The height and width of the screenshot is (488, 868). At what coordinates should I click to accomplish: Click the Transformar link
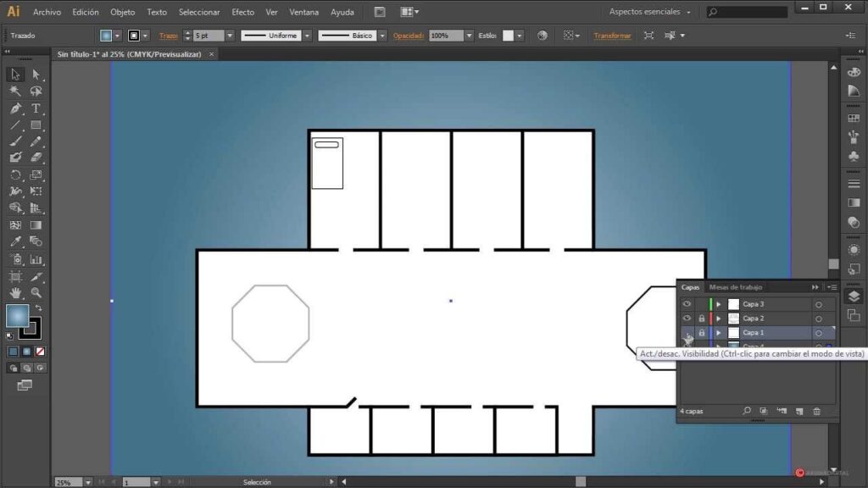coord(612,36)
